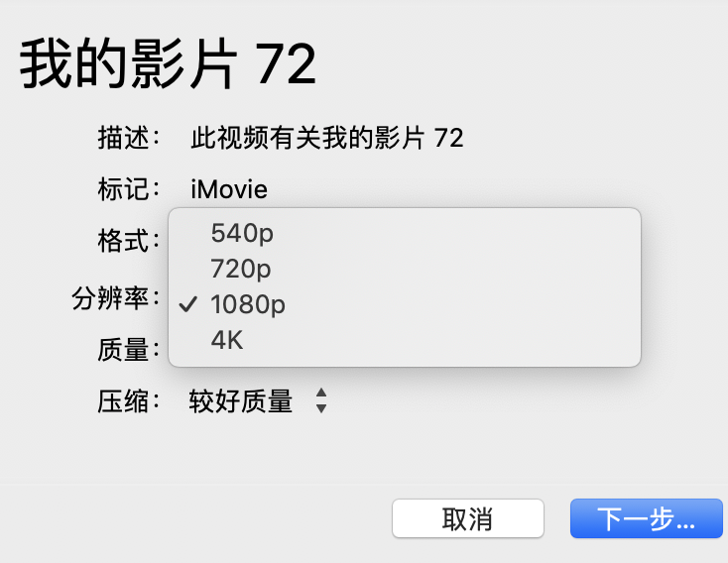Screen dimensions: 728x563
Task: Click the title 我的影片 72
Action: pos(168,65)
